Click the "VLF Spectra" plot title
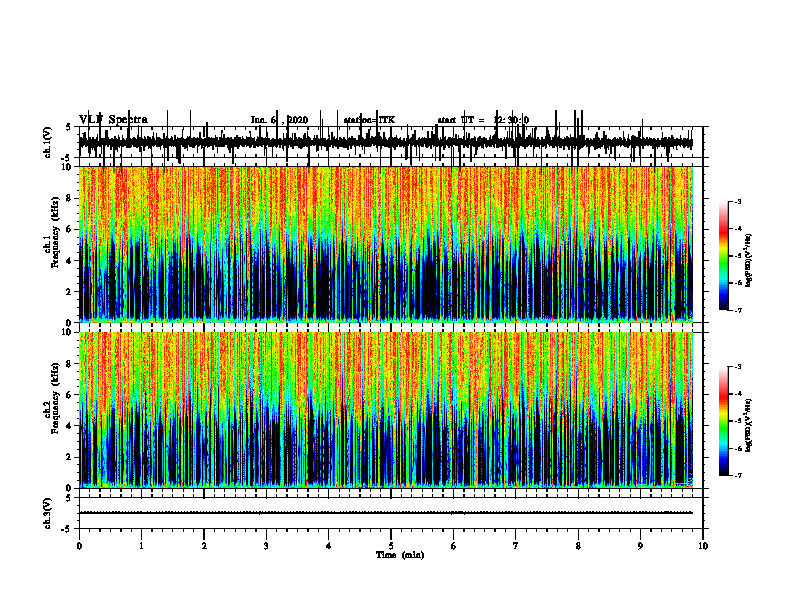 point(114,120)
